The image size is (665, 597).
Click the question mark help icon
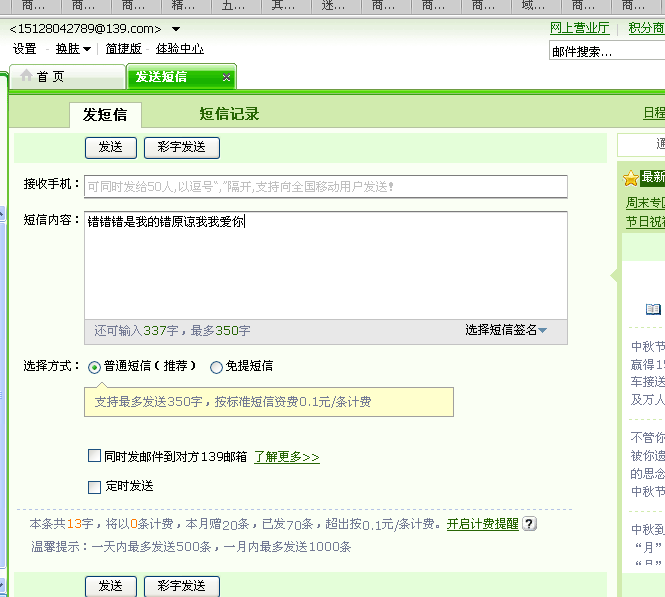click(529, 524)
